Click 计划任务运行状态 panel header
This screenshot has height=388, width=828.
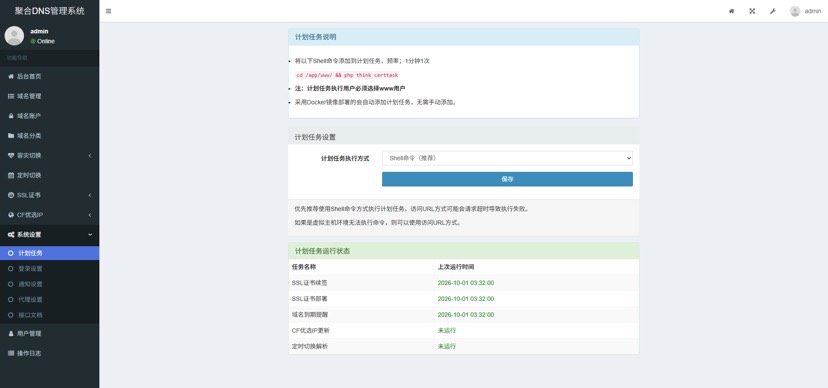[463, 251]
